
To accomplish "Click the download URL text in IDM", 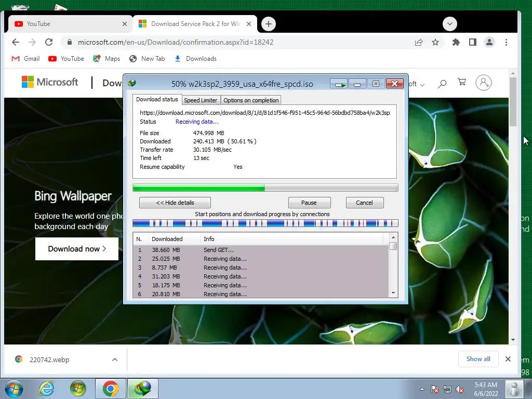I will [265, 113].
